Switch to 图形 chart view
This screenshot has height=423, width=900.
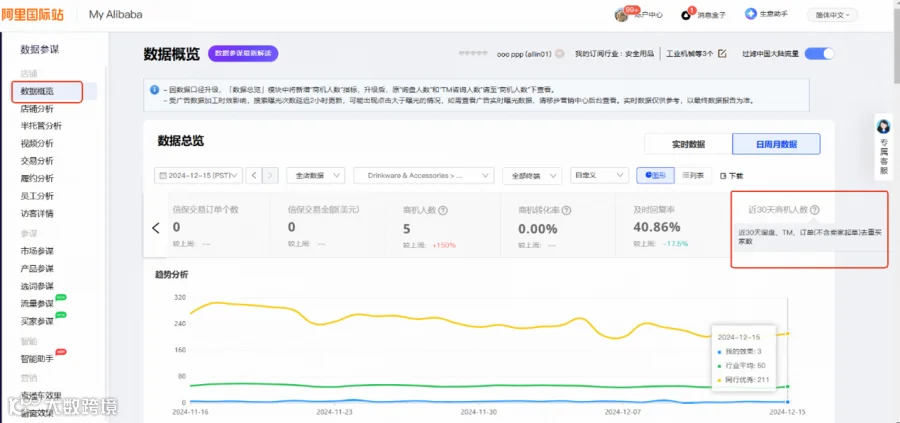(x=655, y=176)
